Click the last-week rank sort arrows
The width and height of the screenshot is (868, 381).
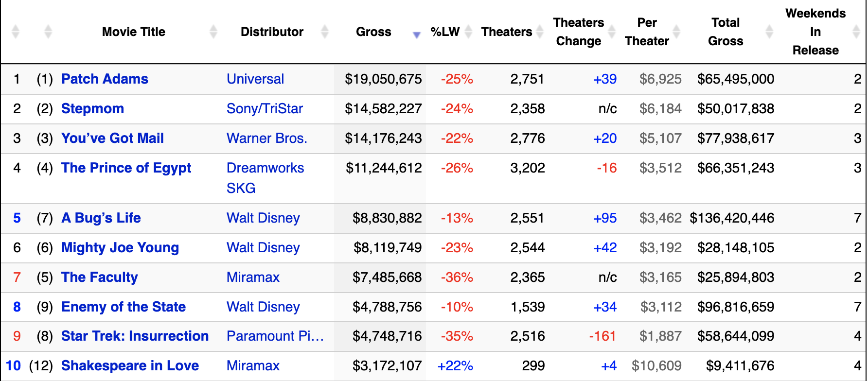48,32
